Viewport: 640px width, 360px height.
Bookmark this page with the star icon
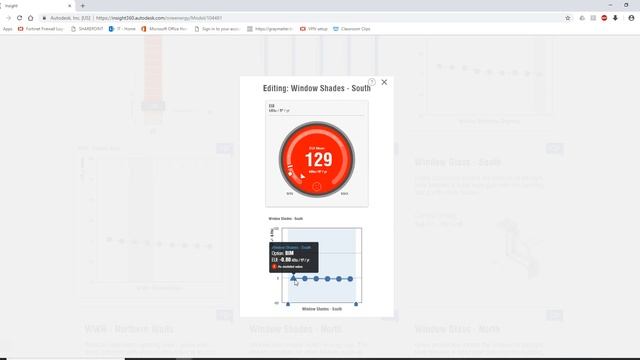tap(567, 18)
